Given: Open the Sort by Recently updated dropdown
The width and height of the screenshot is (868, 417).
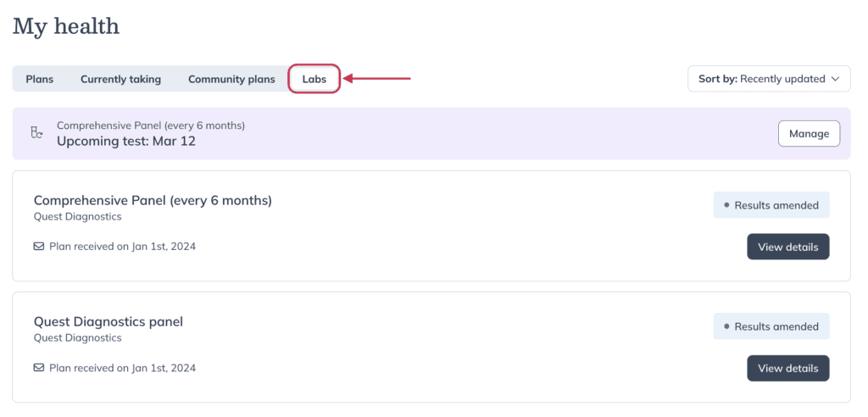Looking at the screenshot, I should coord(769,79).
